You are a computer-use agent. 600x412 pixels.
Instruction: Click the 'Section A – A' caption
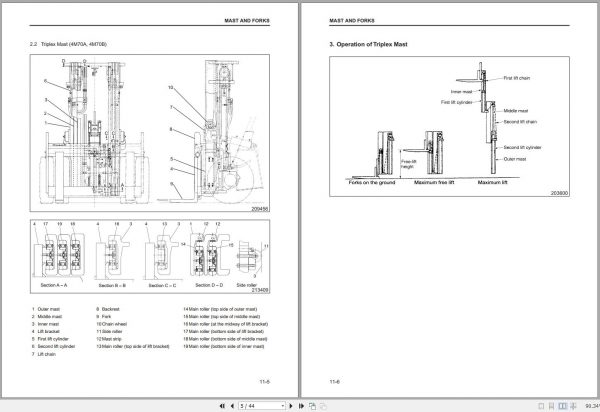pos(54,285)
